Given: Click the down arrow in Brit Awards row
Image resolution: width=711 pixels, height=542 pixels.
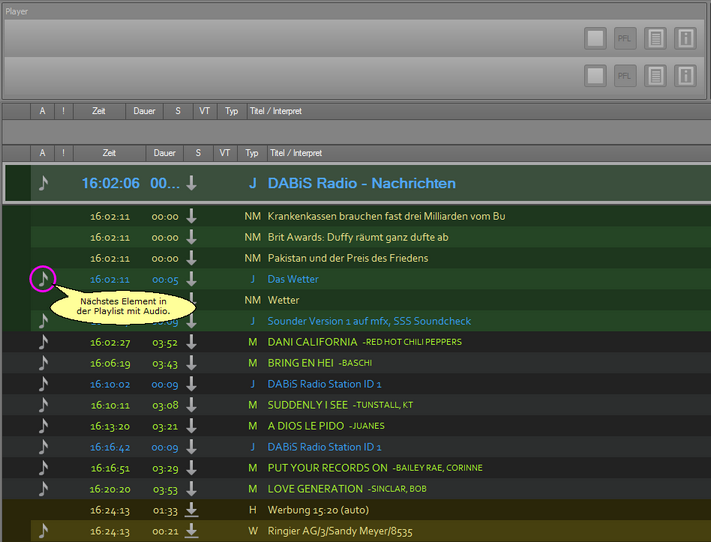Looking at the screenshot, I should coord(191,237).
